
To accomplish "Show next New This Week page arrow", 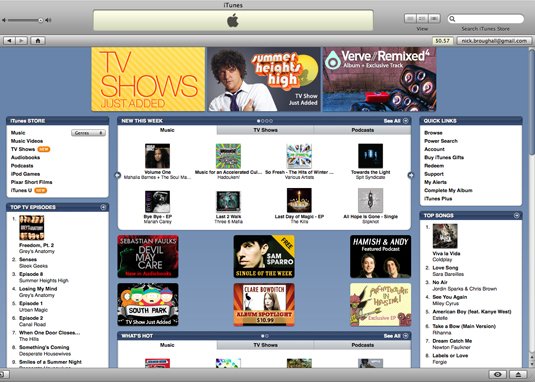I will coord(410,175).
